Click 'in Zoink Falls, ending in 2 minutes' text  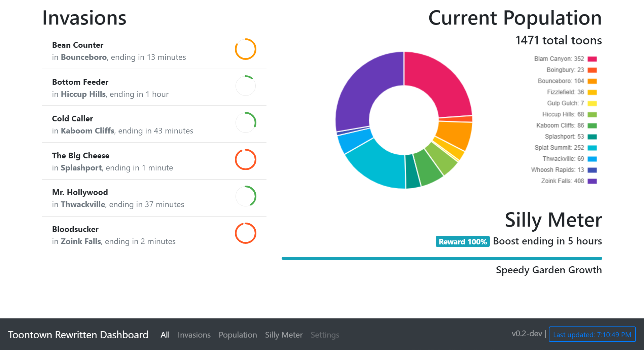[114, 241]
